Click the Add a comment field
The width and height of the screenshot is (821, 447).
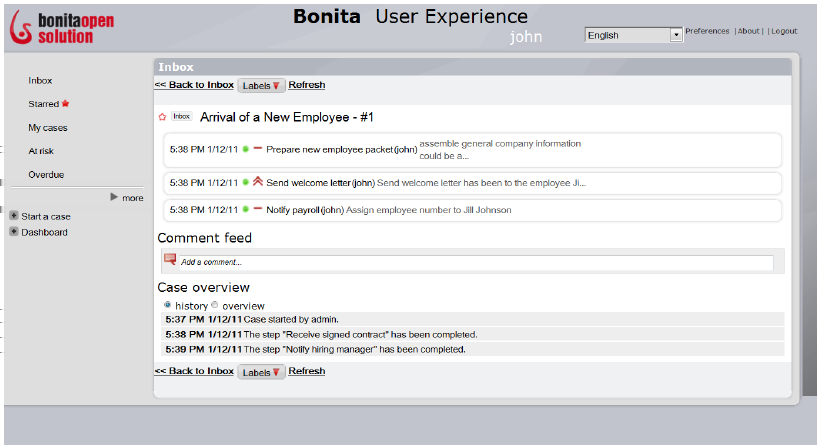pyautogui.click(x=476, y=262)
